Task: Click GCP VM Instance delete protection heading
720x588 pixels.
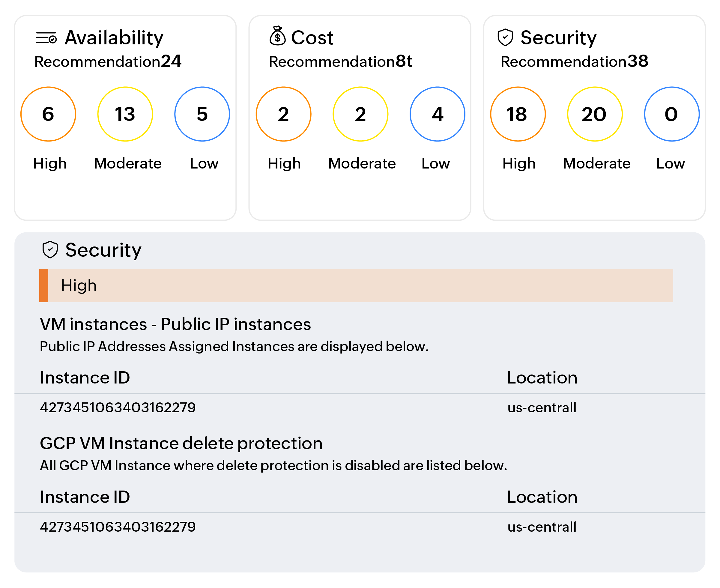Action: [x=181, y=444]
